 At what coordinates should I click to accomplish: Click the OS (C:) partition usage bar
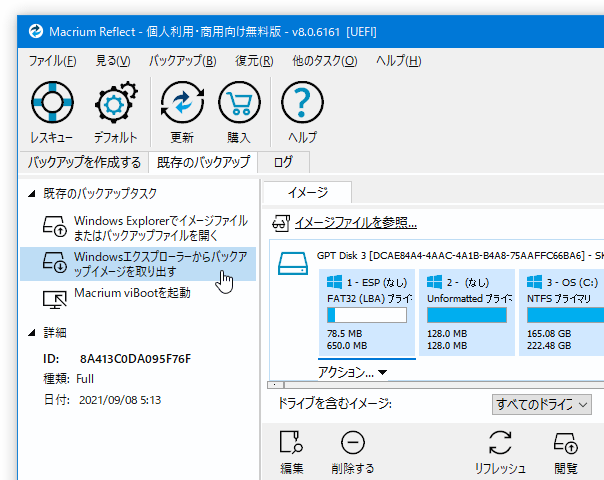click(x=565, y=315)
